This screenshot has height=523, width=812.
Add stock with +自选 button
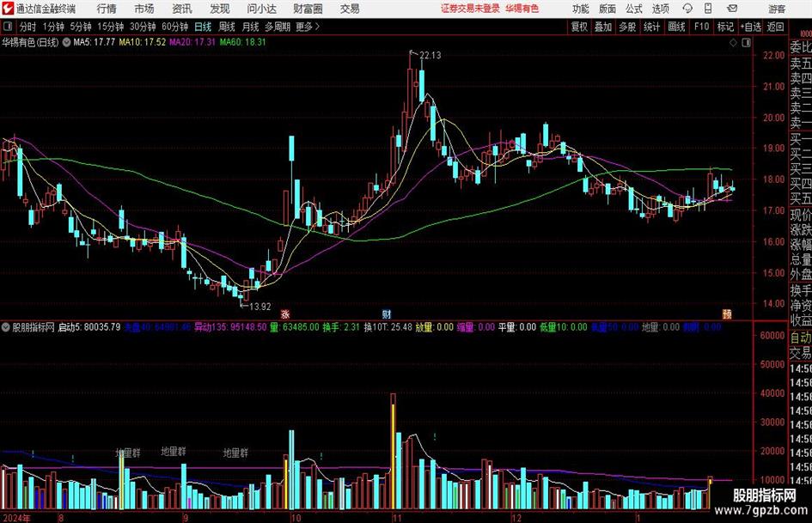[750, 27]
